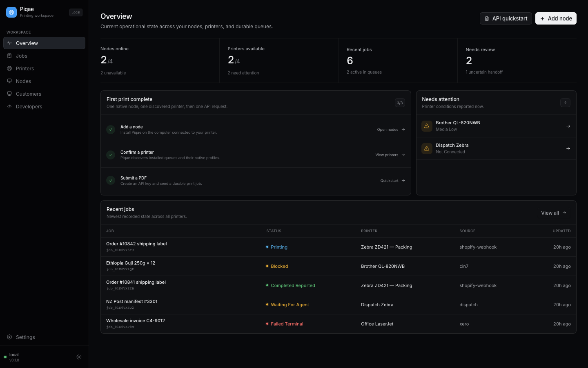Viewport: 588px width, 368px height.
Task: Click the Jobs icon in sidebar
Action: point(9,56)
